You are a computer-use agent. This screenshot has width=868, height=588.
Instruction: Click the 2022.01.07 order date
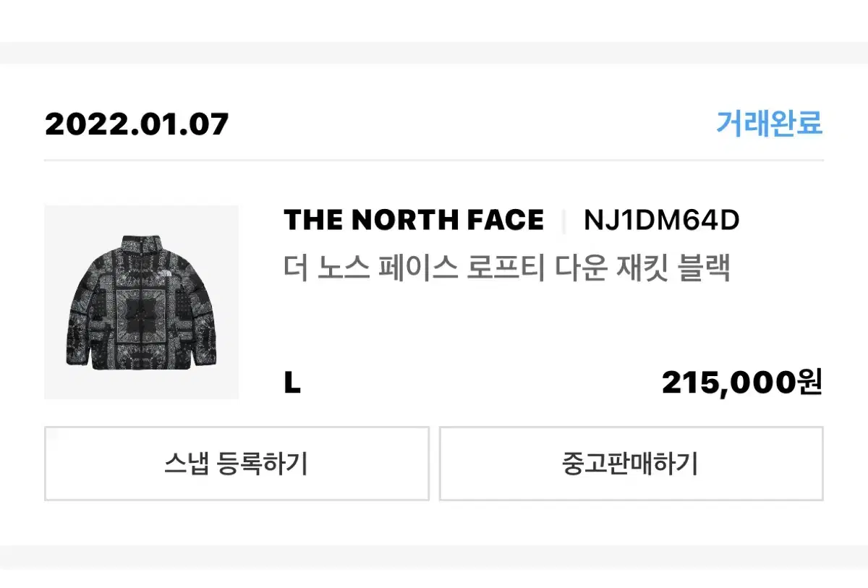137,124
